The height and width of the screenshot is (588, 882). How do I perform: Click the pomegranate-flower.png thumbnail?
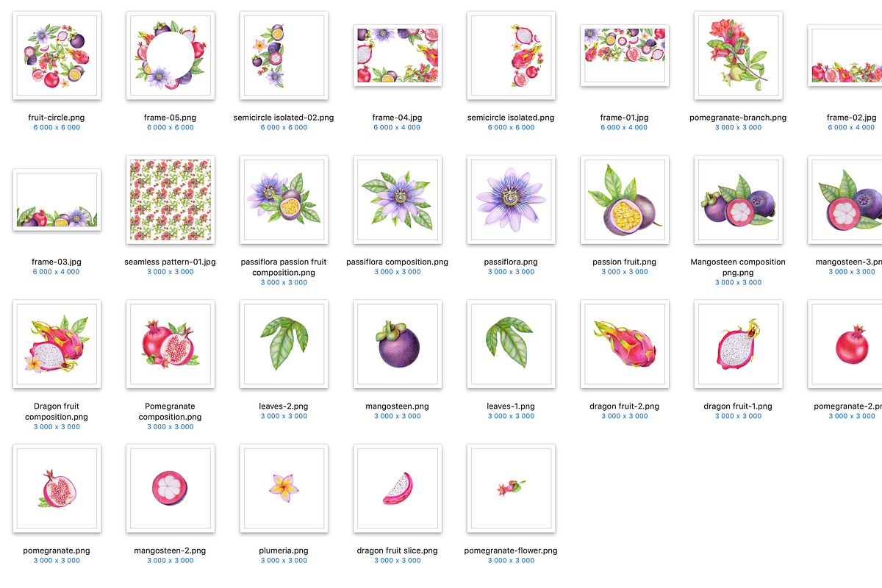tap(511, 488)
